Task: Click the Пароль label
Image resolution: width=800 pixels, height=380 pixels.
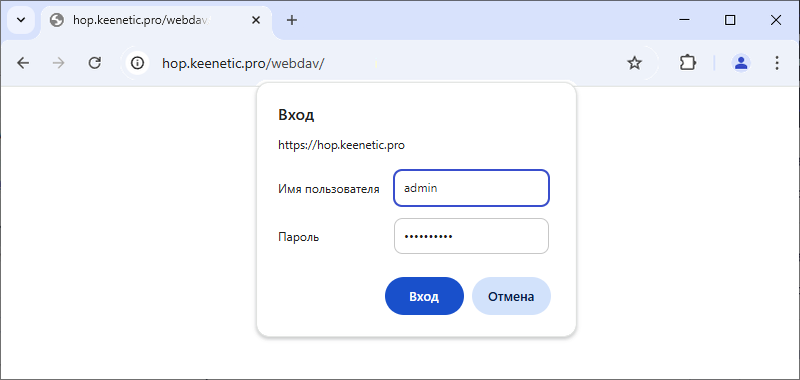Action: click(298, 237)
